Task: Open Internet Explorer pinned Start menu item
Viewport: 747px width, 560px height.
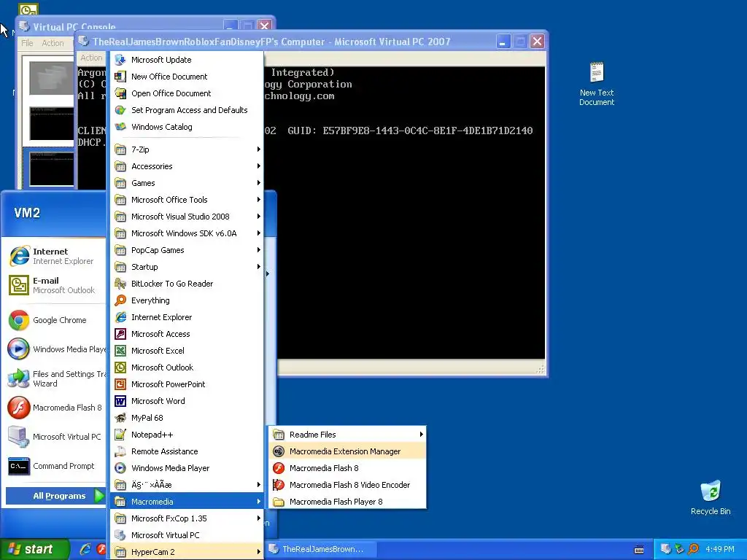Action: (x=55, y=256)
